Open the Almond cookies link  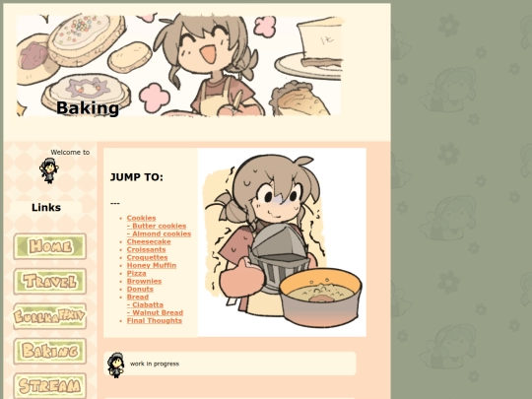(x=159, y=233)
